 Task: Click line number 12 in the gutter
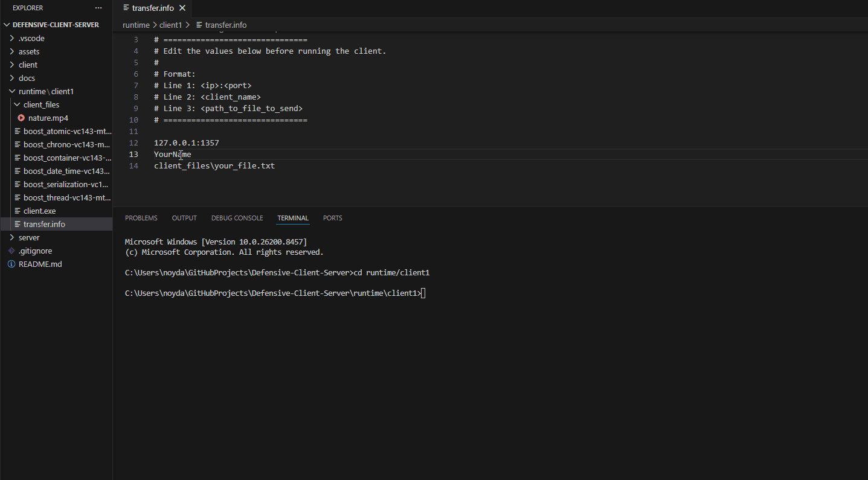point(133,143)
